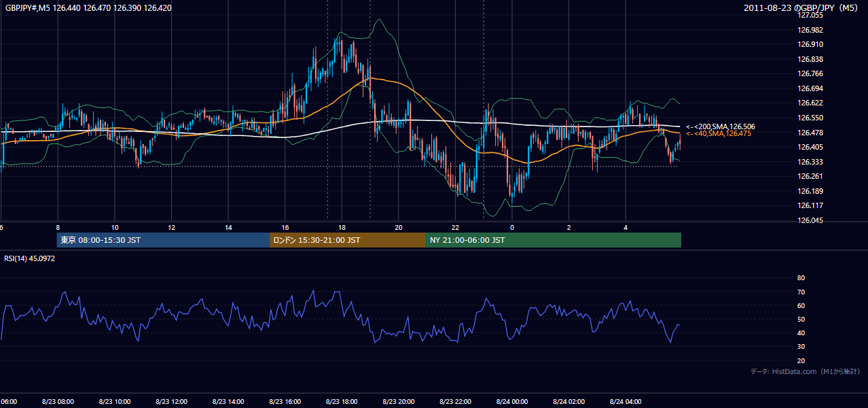Click hour label 10 under the price chart
The image size is (868, 408).
tap(115, 227)
